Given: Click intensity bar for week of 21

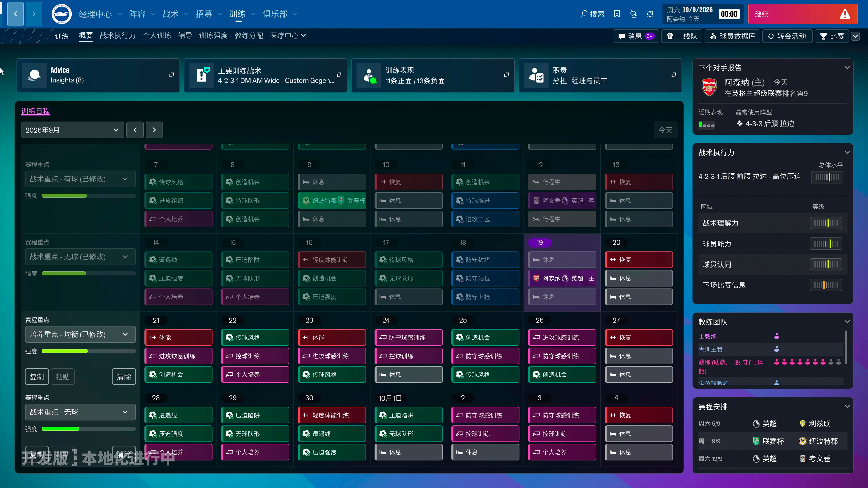Looking at the screenshot, I should click(x=88, y=351).
